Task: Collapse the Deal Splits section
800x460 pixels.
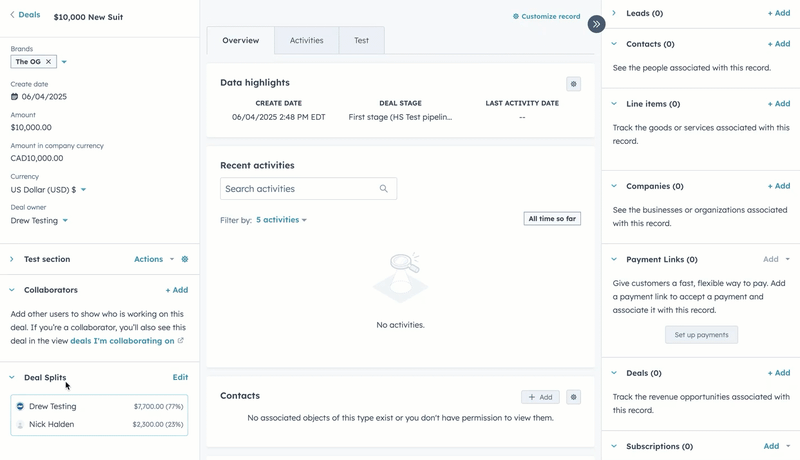Action: click(x=12, y=377)
